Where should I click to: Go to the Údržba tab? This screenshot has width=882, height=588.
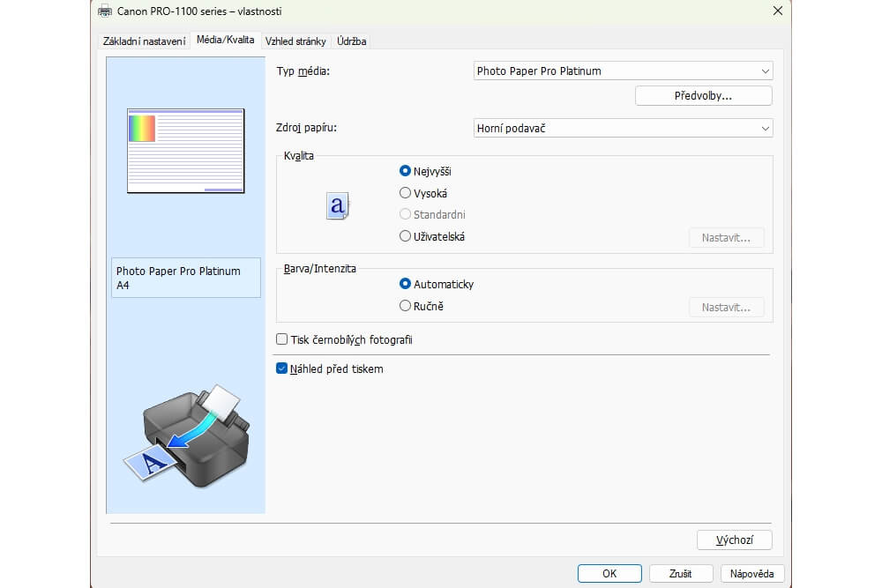tap(351, 41)
